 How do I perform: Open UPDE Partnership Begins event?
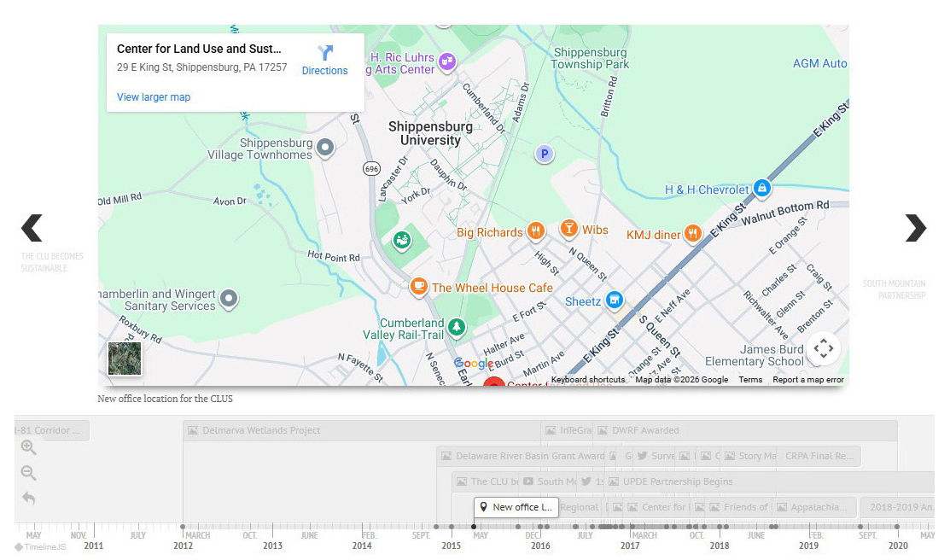[x=677, y=482]
